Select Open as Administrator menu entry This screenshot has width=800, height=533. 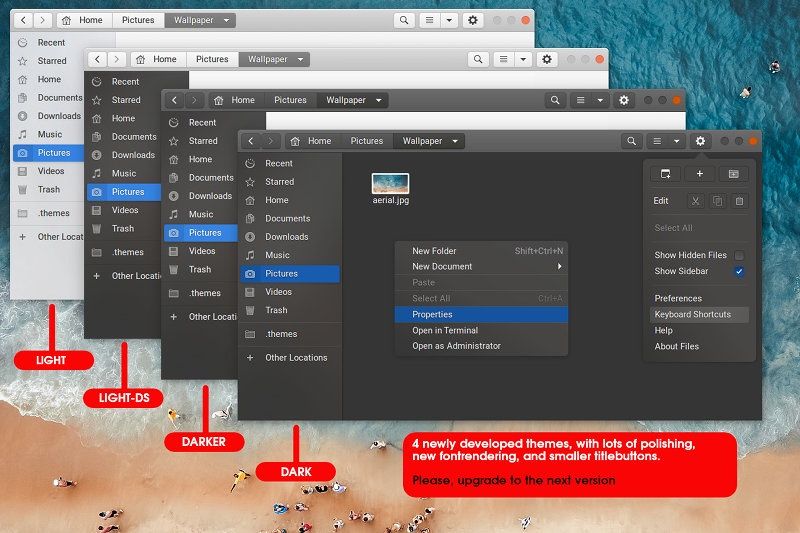pos(481,346)
